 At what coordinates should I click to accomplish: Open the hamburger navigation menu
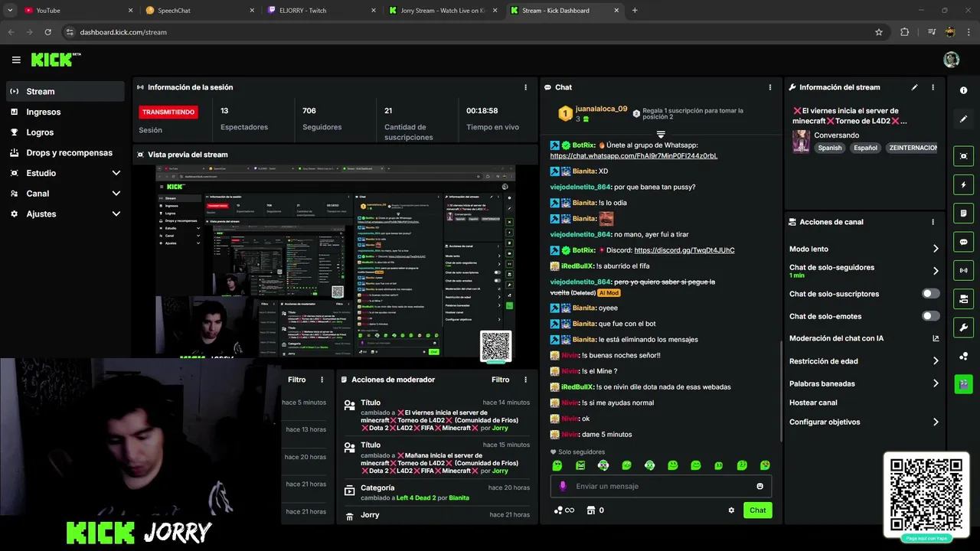pyautogui.click(x=16, y=60)
